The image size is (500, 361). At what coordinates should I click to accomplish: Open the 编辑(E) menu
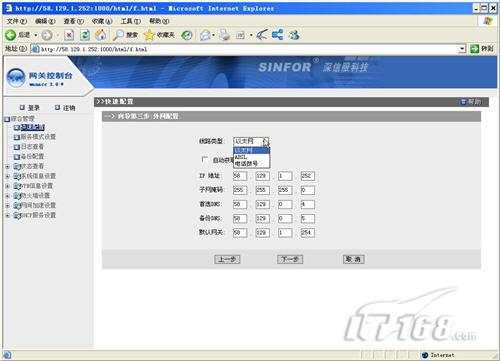[45, 21]
